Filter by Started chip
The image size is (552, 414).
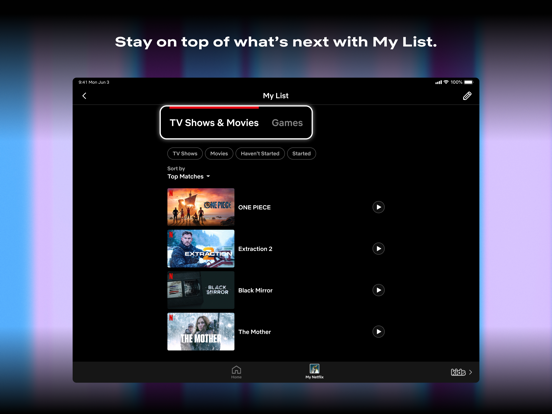point(301,153)
